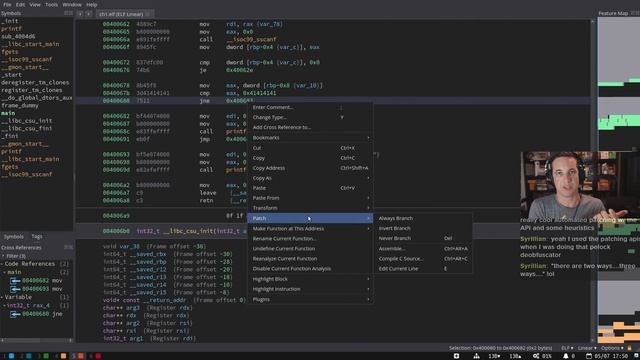640x360 pixels.
Task: Collapse the Code References tree node
Action: point(2,264)
